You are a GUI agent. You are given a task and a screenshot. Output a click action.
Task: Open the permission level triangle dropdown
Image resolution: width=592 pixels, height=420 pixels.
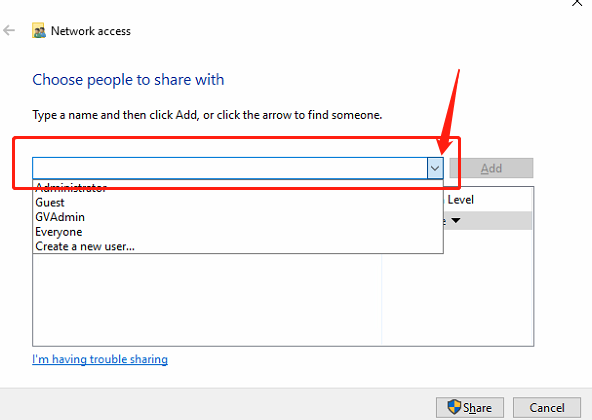[456, 220]
